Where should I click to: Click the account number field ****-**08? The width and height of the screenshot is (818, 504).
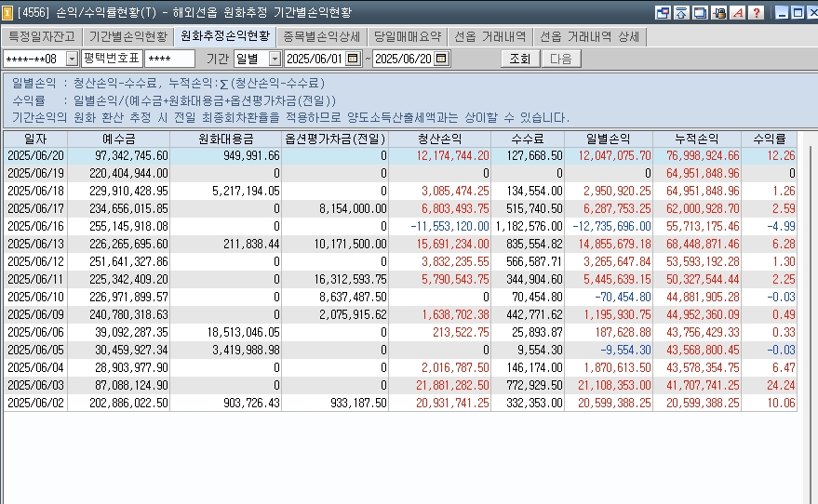point(35,59)
